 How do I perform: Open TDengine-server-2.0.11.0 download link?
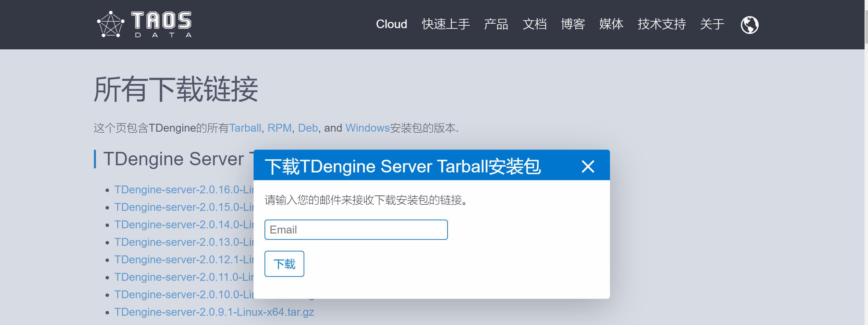[x=184, y=277]
